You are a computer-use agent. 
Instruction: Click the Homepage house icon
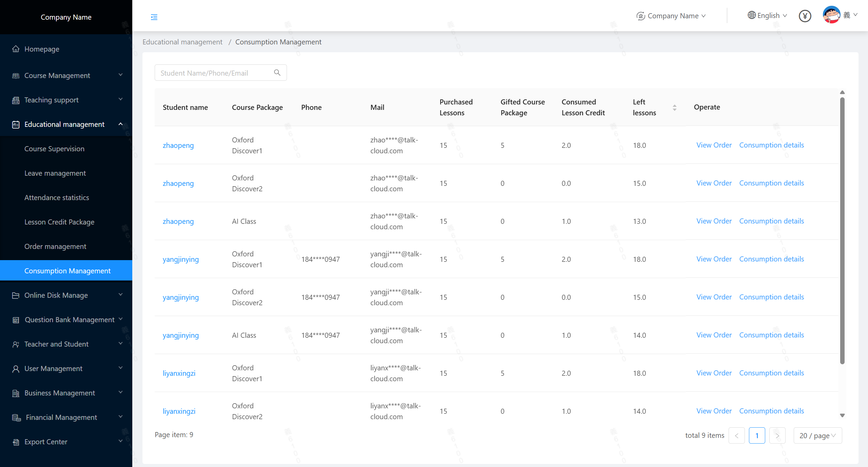pyautogui.click(x=16, y=49)
